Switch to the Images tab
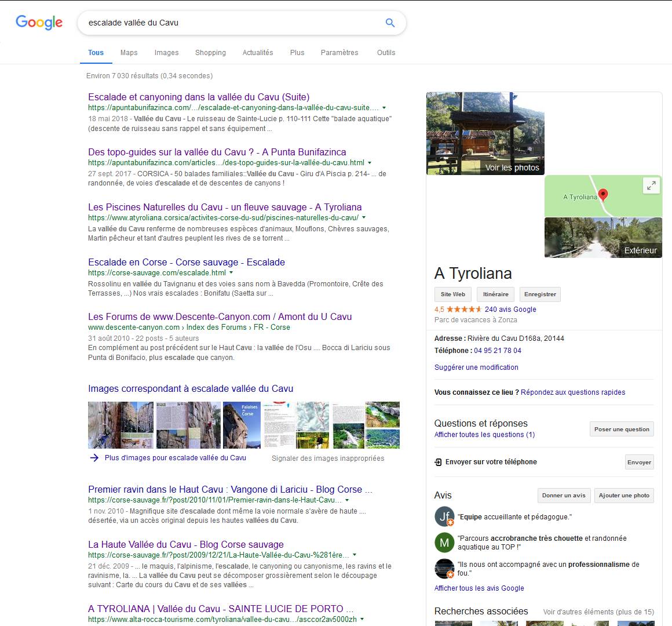 click(x=167, y=53)
